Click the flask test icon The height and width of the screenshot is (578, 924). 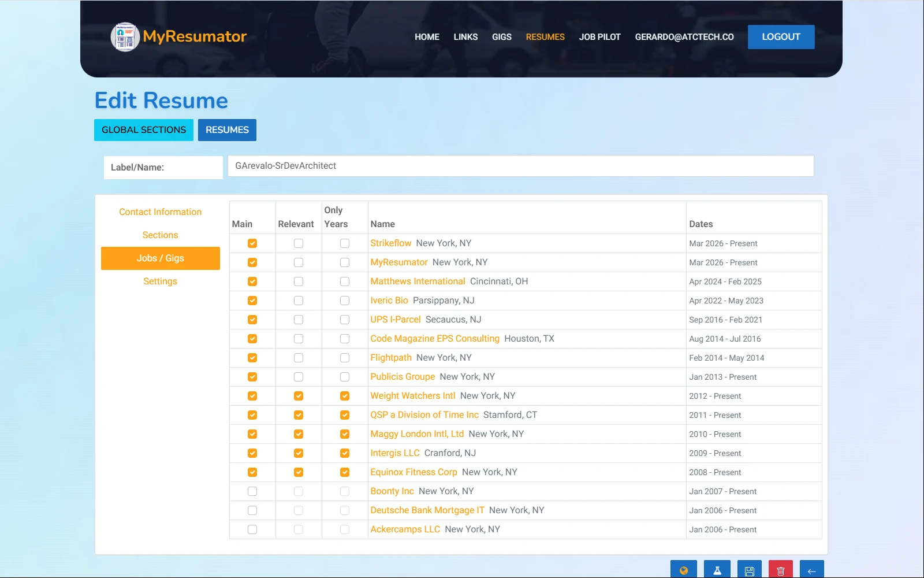point(717,569)
